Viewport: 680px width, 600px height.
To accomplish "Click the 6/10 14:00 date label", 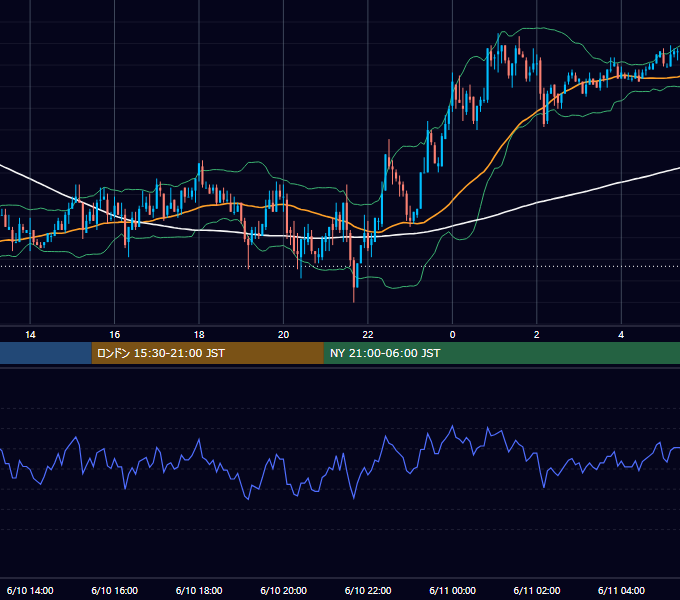I will (30, 590).
